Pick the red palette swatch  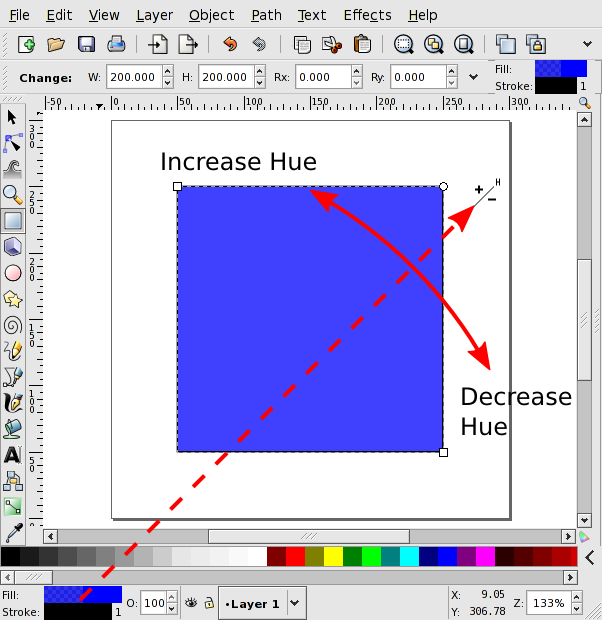(x=295, y=557)
